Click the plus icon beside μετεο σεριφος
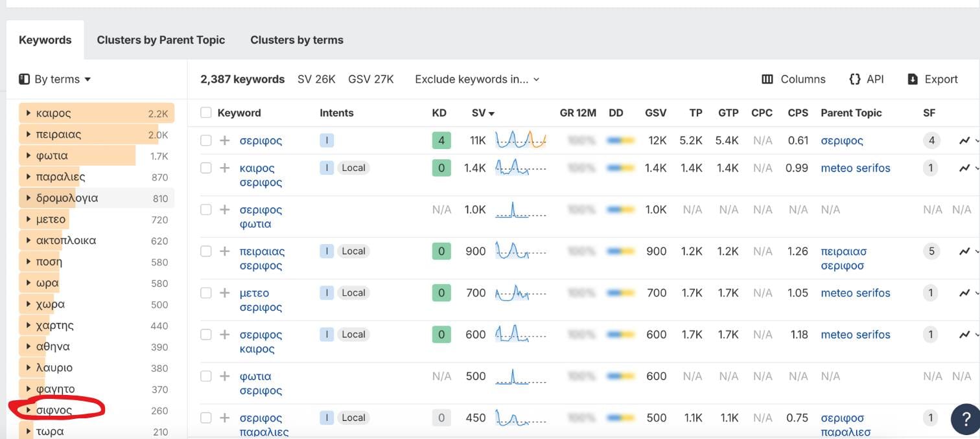Image resolution: width=980 pixels, height=439 pixels. [225, 293]
